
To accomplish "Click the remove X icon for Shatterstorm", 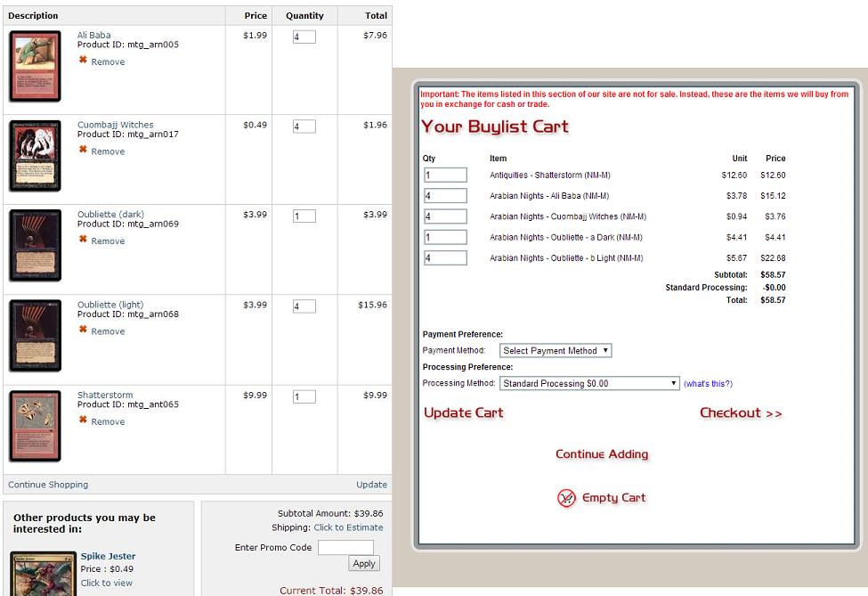I will tap(83, 420).
